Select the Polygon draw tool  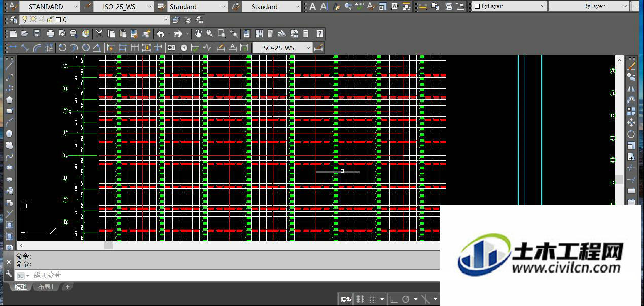click(9, 99)
